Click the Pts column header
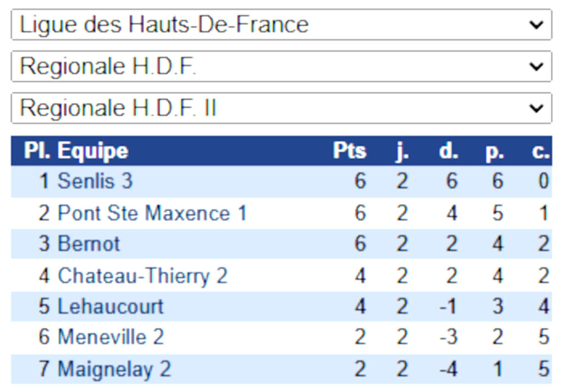The image size is (563, 392). click(x=349, y=151)
